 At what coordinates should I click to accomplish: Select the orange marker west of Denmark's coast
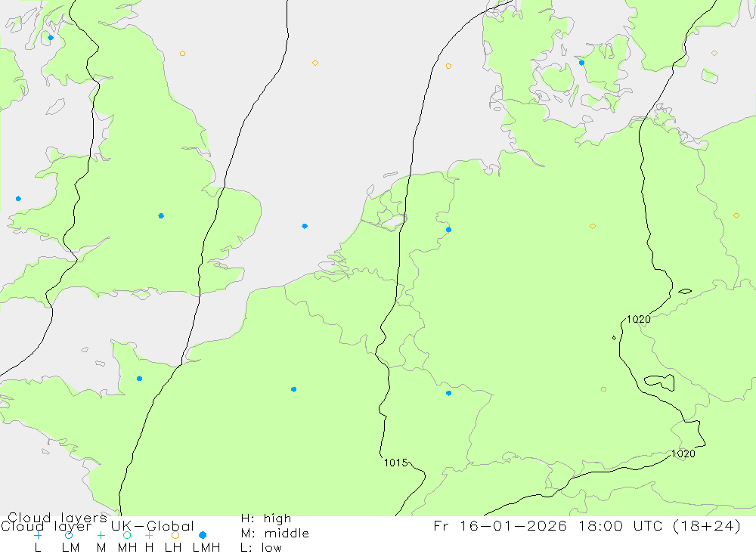pyautogui.click(x=448, y=66)
